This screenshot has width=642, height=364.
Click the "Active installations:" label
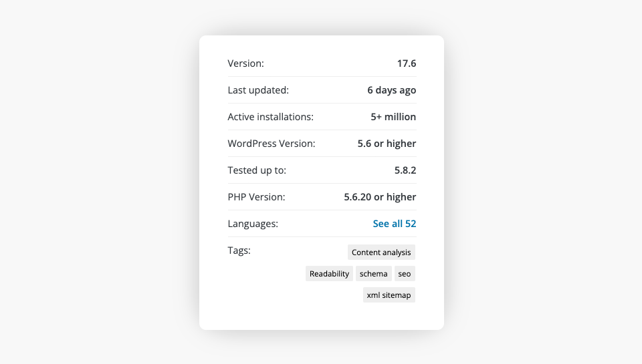point(270,117)
